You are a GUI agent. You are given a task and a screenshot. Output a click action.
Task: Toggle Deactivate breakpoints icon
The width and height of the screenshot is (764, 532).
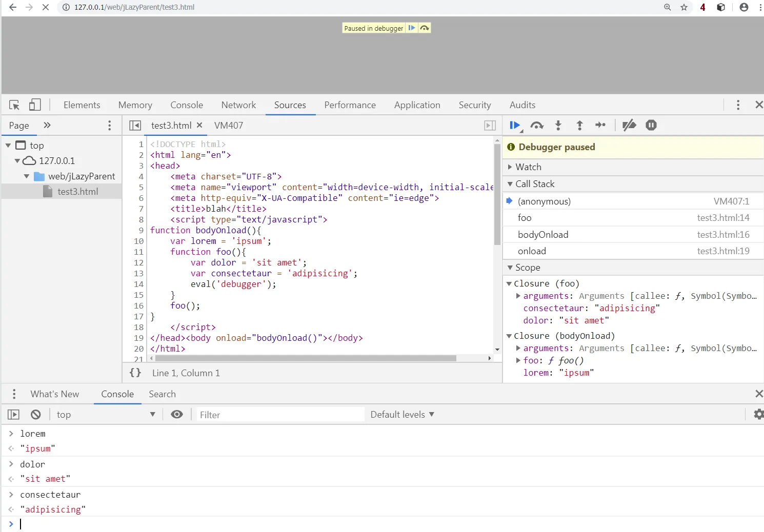click(x=629, y=126)
